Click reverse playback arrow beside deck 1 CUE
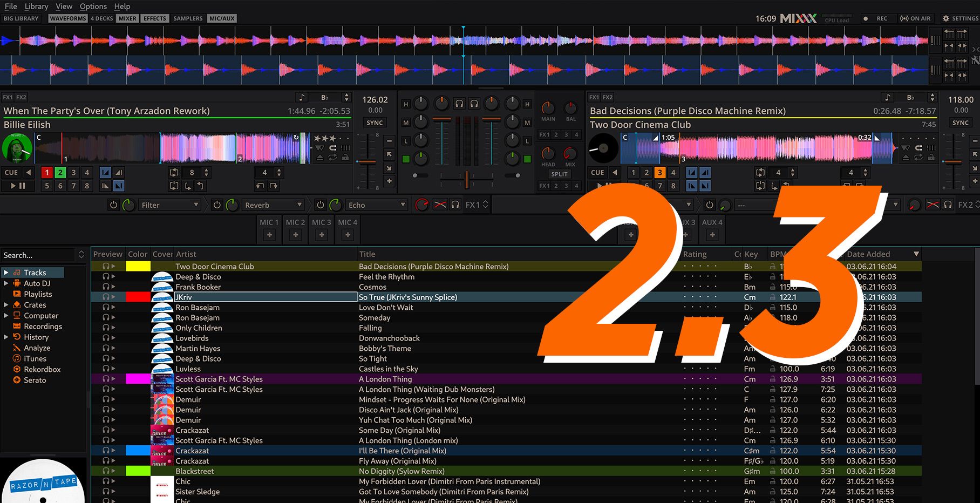 coord(29,173)
